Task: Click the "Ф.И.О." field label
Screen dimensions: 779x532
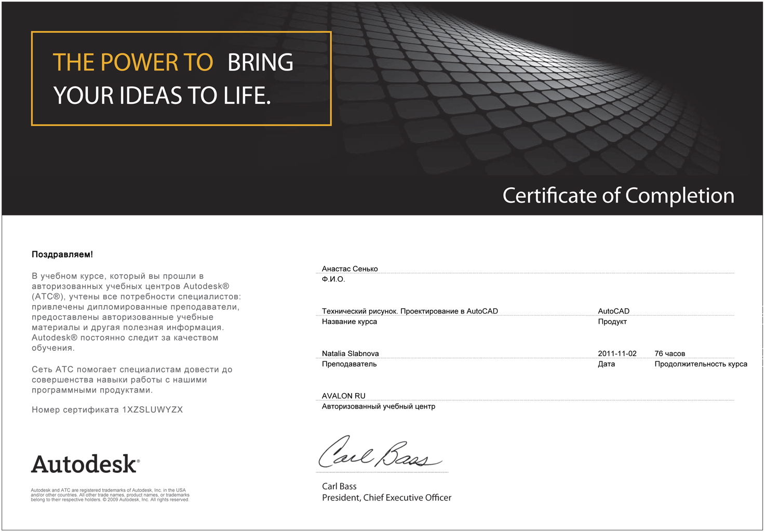Action: (333, 279)
